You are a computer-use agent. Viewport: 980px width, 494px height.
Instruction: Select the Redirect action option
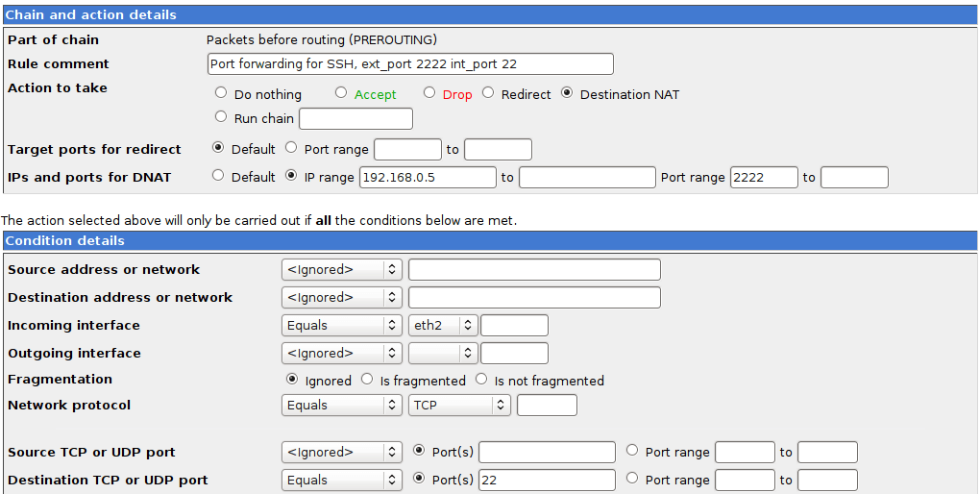click(488, 94)
